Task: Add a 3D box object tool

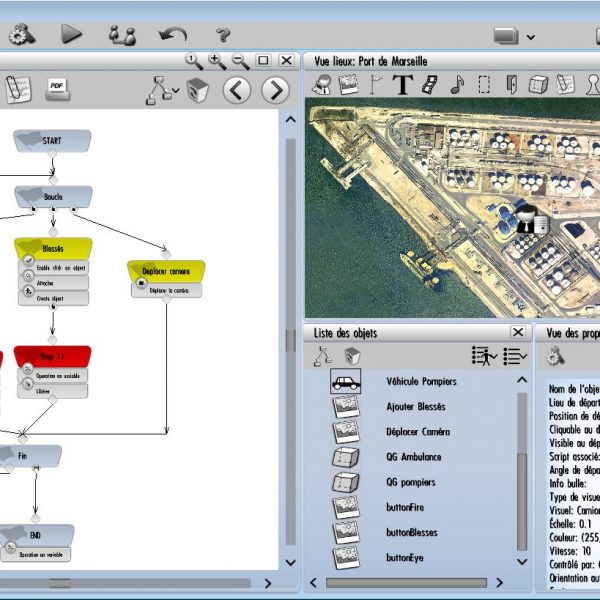Action: (x=538, y=84)
